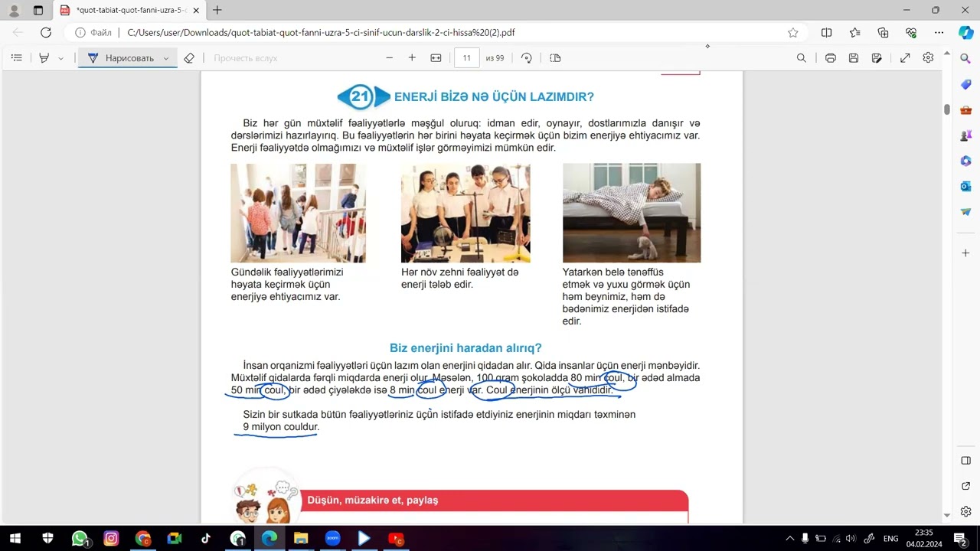The height and width of the screenshot is (551, 980).
Task: Save the PDF document
Action: (x=854, y=58)
